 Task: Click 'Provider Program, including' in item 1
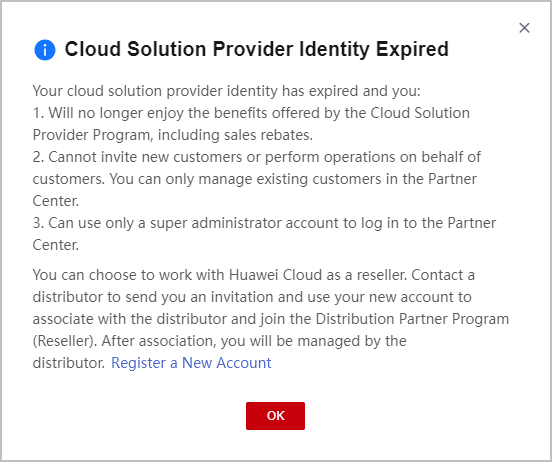(126, 135)
